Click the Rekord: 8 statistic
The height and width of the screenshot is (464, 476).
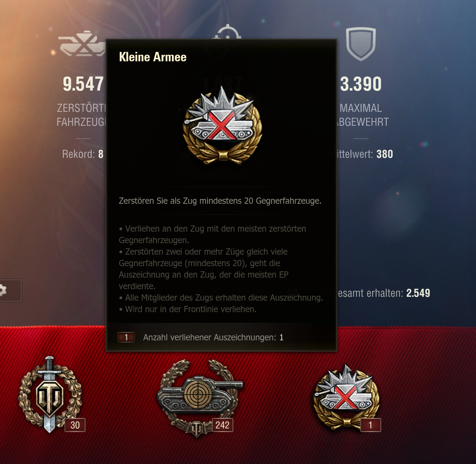click(83, 154)
